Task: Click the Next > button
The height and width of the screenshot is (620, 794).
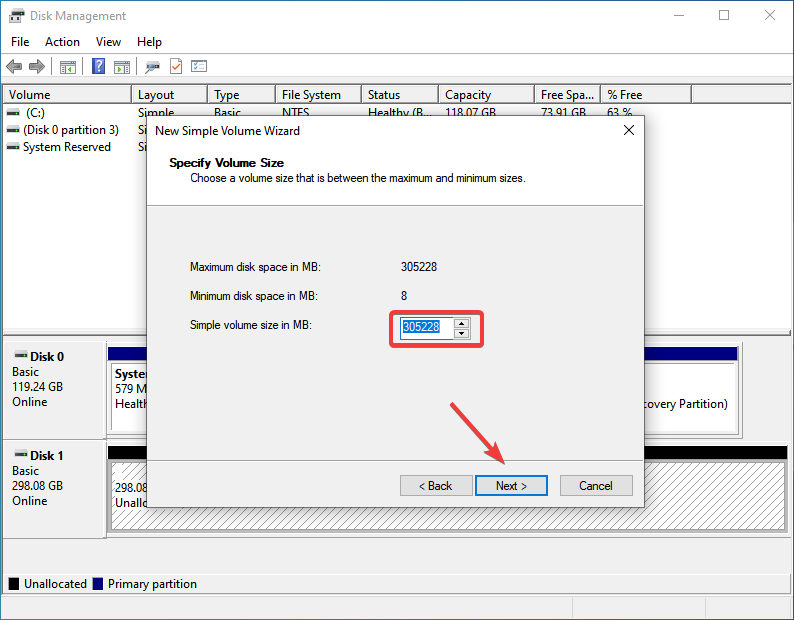Action: point(511,486)
